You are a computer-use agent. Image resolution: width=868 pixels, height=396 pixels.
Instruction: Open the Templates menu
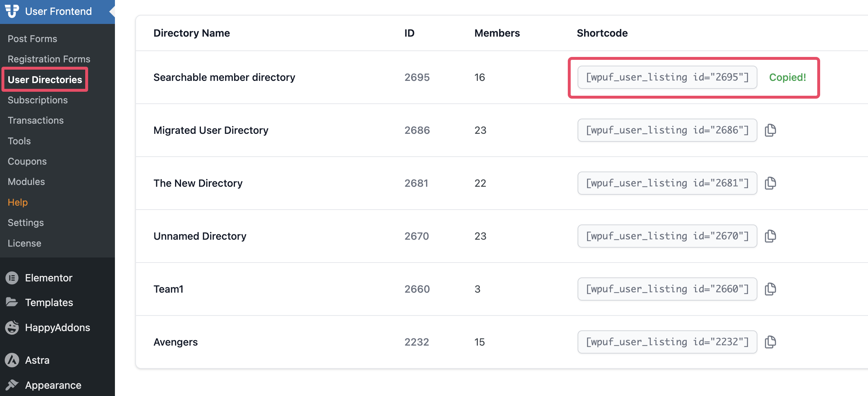[49, 302]
